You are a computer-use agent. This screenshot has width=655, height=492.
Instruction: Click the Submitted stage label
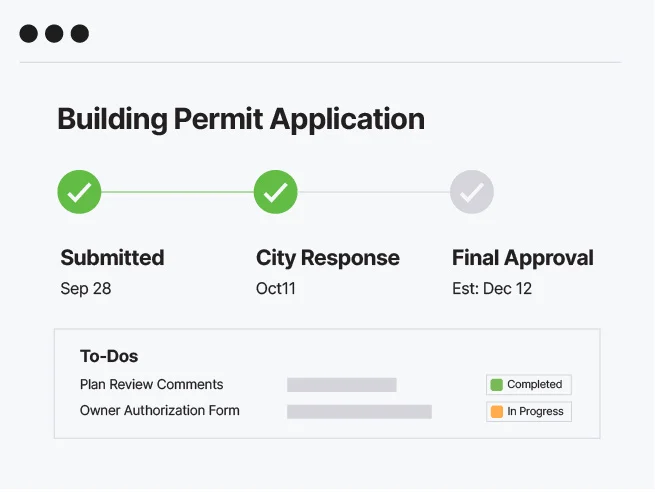[112, 258]
